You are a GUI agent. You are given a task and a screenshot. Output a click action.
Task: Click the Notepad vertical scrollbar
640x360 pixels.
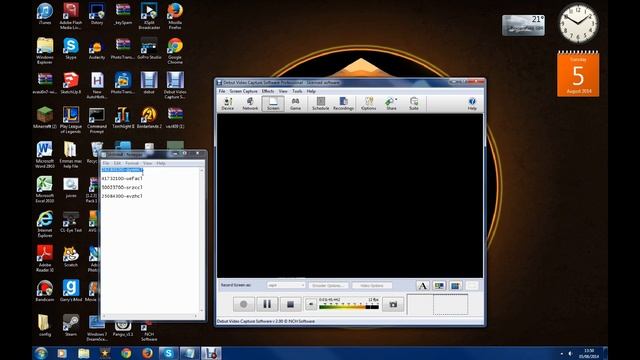201,240
